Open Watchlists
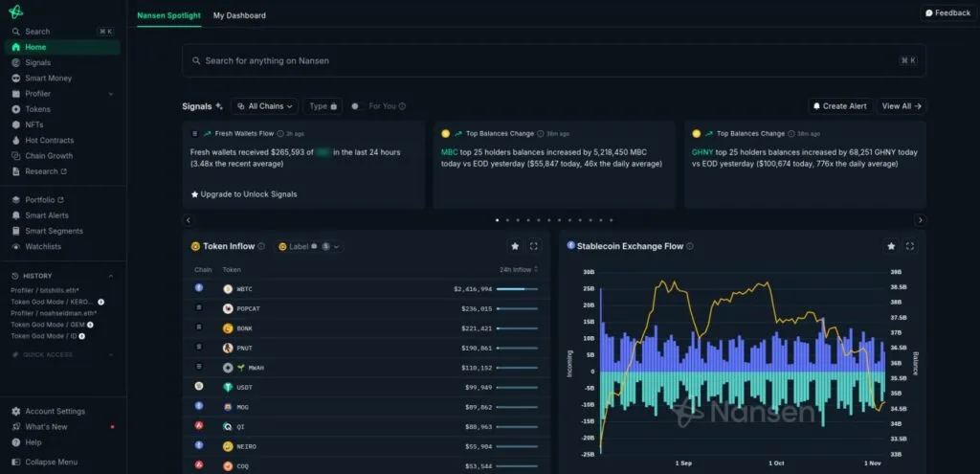This screenshot has height=474, width=980. pos(42,246)
